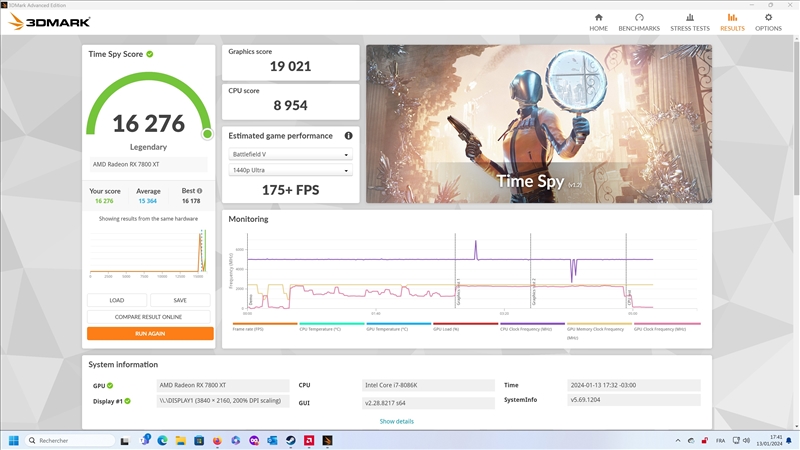800x450 pixels.
Task: Open the Options gear icon
Action: point(768,21)
